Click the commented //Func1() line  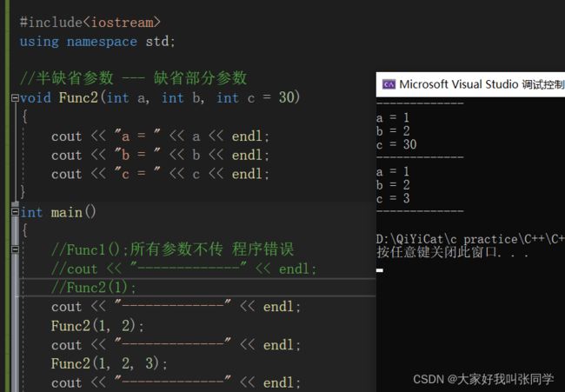point(173,249)
